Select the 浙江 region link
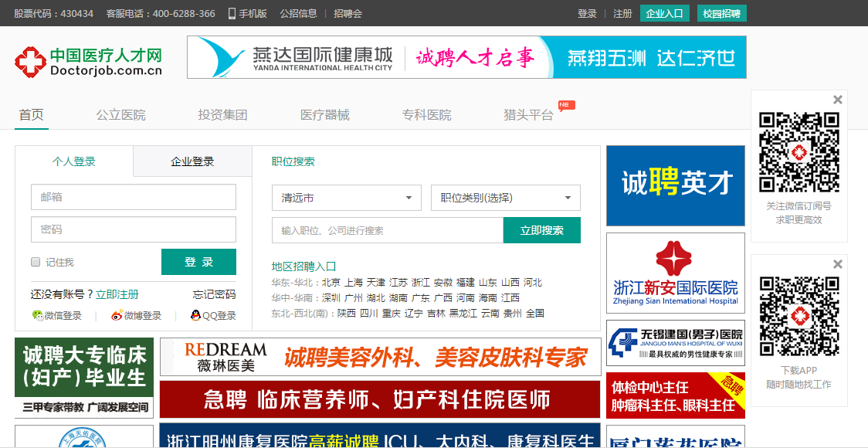This screenshot has width=868, height=448. coord(421,283)
